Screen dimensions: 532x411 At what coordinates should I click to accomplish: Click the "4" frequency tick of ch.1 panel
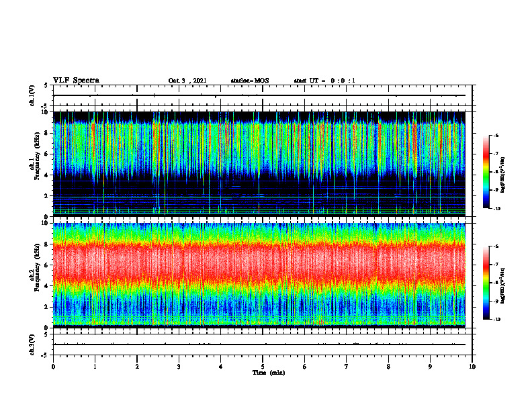coord(47,175)
